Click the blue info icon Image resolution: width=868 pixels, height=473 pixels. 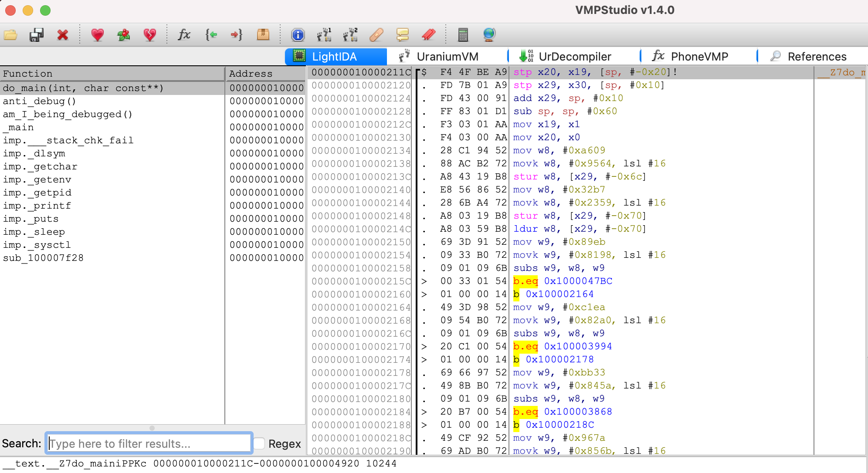[x=298, y=35]
